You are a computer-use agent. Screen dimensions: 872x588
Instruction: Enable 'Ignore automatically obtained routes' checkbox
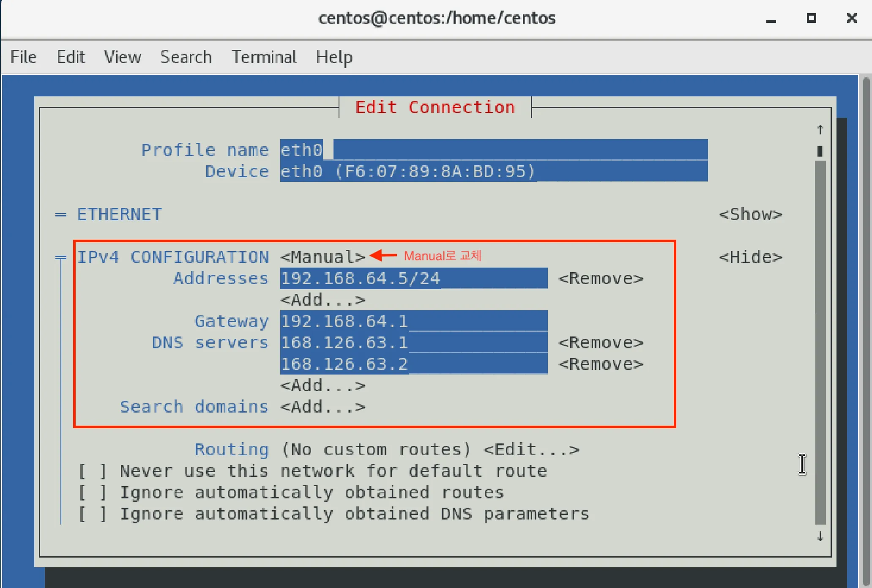pos(93,492)
